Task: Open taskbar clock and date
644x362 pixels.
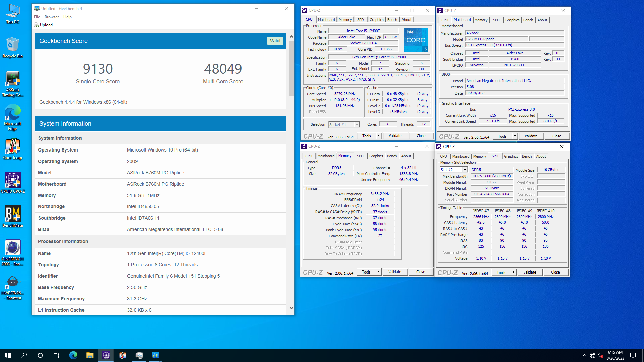Action: tap(615, 355)
